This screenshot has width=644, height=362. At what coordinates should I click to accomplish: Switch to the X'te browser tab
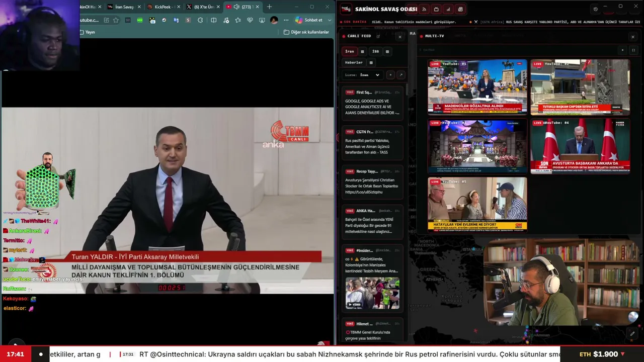(204, 7)
